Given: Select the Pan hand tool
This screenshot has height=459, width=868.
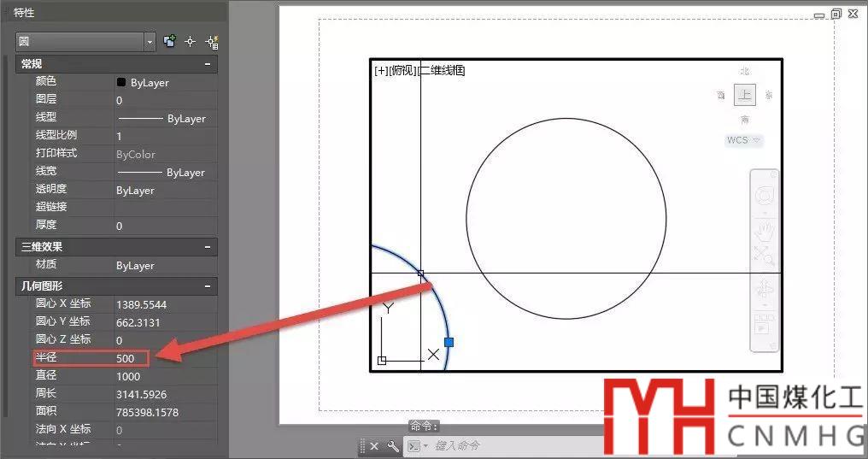Looking at the screenshot, I should click(x=765, y=230).
